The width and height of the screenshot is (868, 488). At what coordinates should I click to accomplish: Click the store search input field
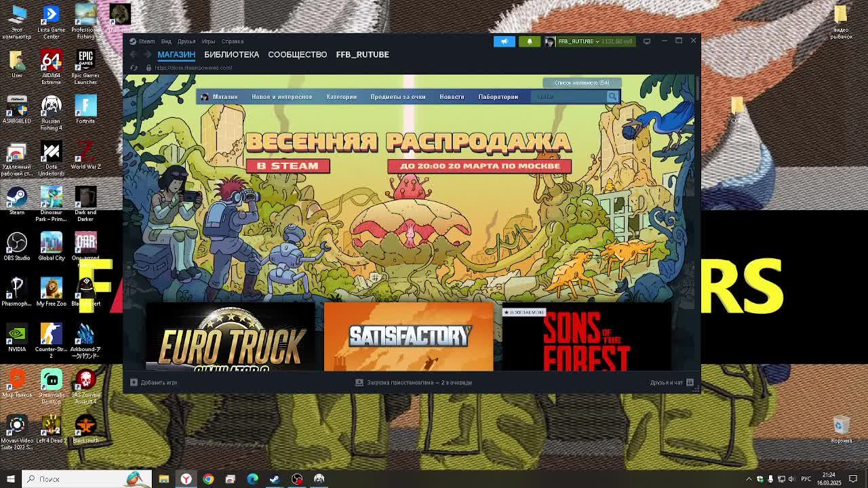[569, 96]
